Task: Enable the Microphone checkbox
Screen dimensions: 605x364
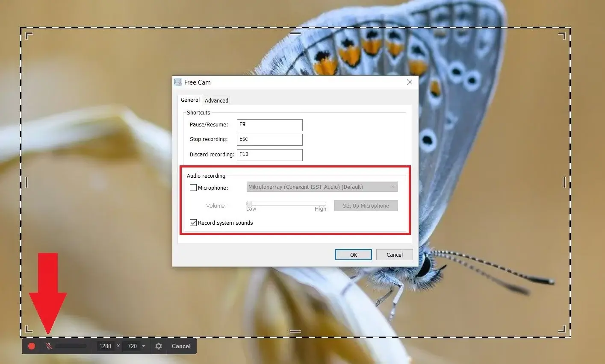Action: [193, 188]
